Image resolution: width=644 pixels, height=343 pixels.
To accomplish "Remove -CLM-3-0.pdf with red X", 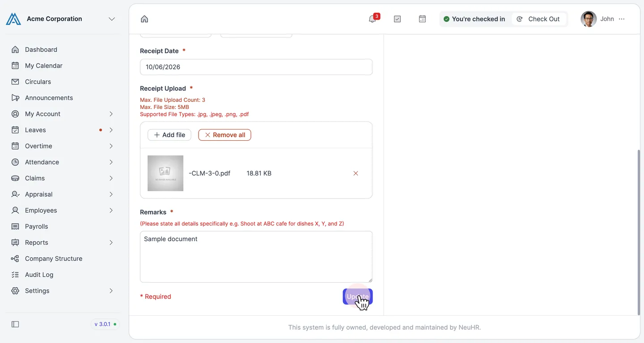I will 356,173.
